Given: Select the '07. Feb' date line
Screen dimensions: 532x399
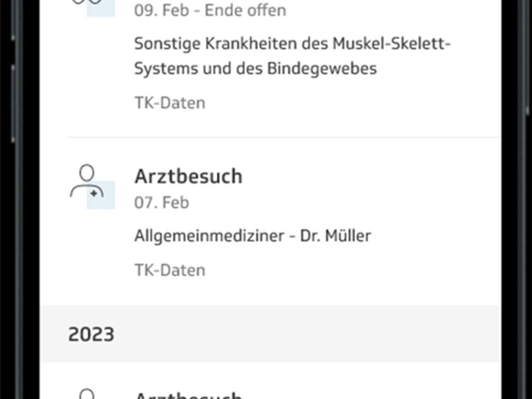Looking at the screenshot, I should pos(162,203).
